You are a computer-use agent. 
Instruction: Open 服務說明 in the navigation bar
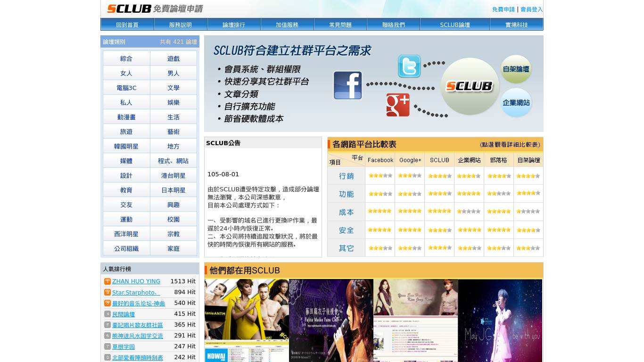pos(181,25)
